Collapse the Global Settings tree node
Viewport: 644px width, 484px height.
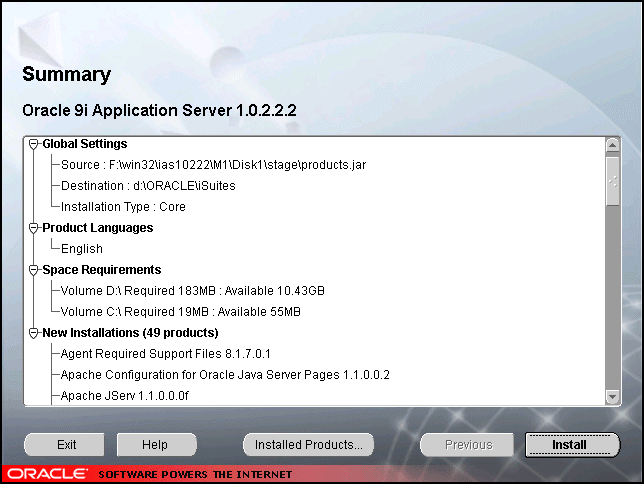pos(34,144)
